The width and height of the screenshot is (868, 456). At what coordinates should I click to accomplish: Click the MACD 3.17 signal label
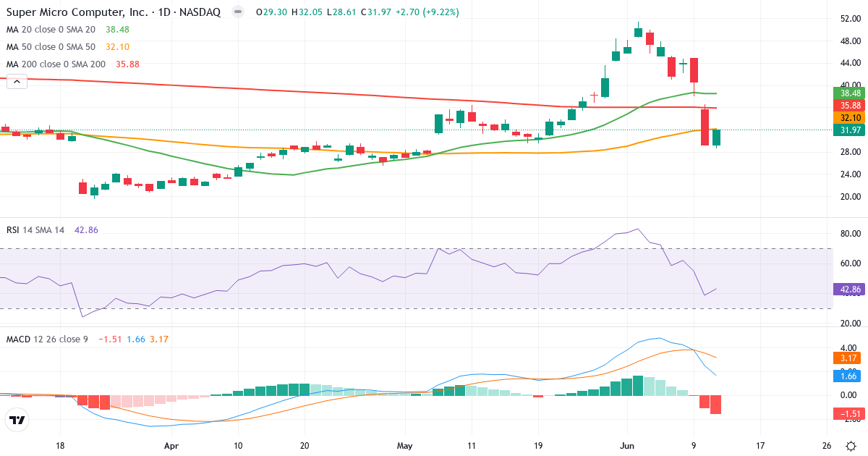849,358
